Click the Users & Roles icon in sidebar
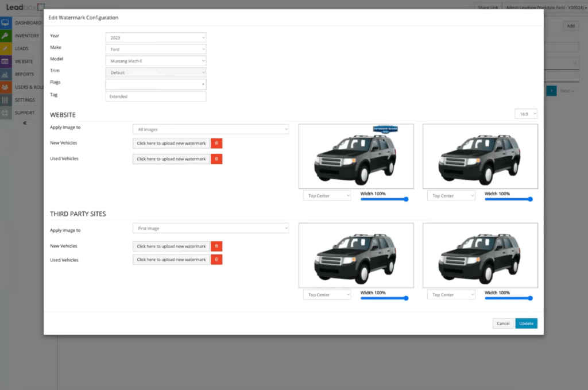The height and width of the screenshot is (390, 588). click(x=5, y=87)
